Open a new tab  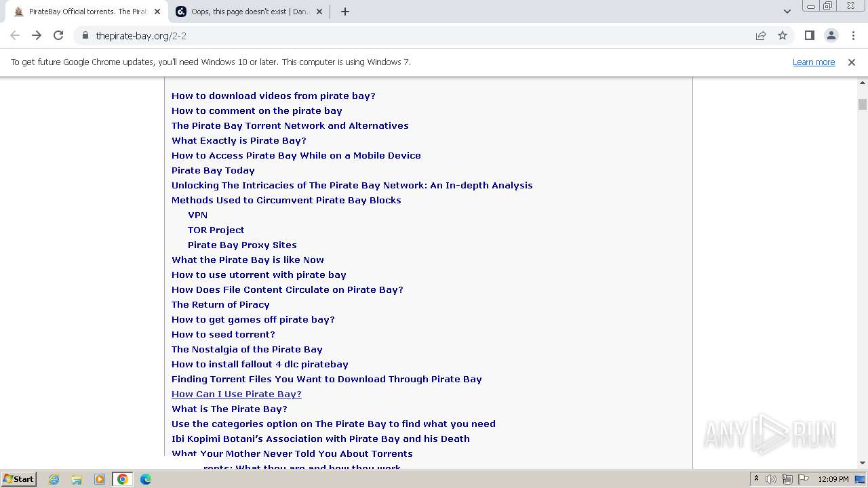(x=344, y=12)
